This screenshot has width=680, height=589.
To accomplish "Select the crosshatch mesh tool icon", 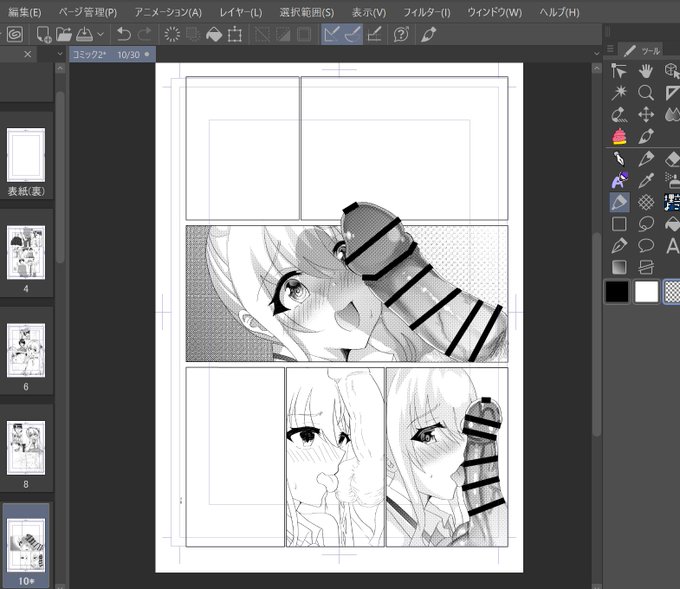I will (646, 202).
